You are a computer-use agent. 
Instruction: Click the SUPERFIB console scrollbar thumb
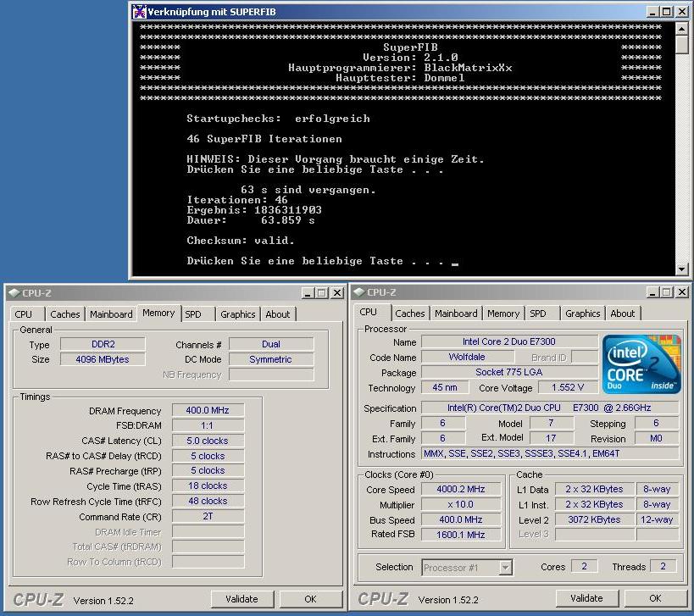pyautogui.click(x=681, y=45)
